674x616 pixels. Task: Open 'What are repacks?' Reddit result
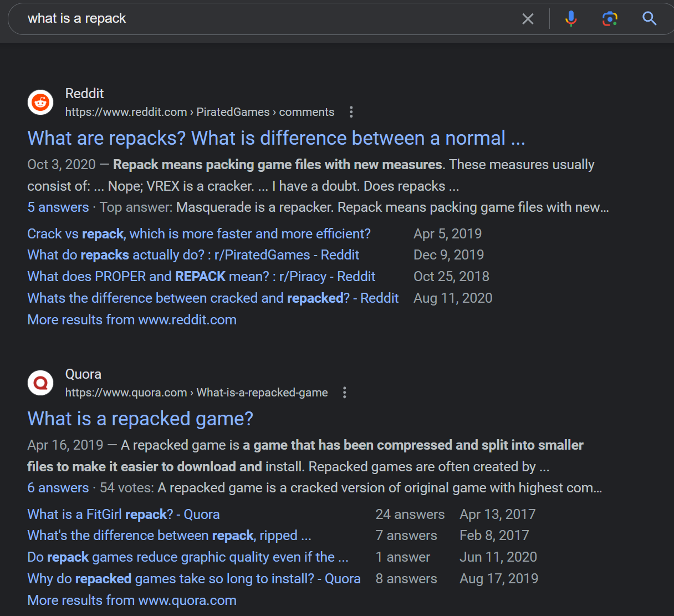point(275,138)
